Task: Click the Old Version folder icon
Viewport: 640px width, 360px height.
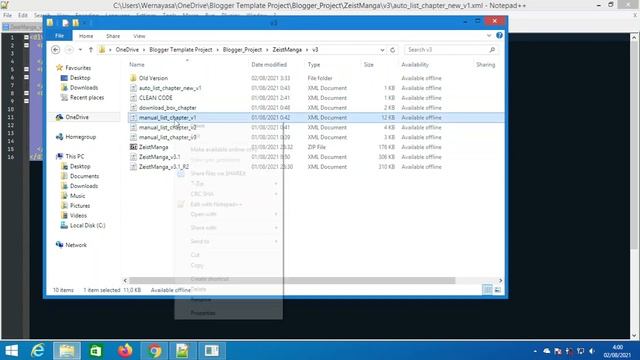Action: click(133, 78)
